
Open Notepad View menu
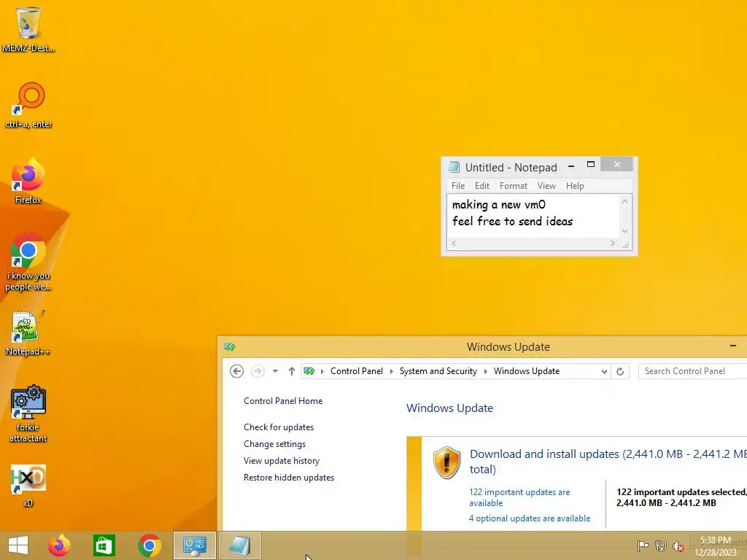(546, 186)
